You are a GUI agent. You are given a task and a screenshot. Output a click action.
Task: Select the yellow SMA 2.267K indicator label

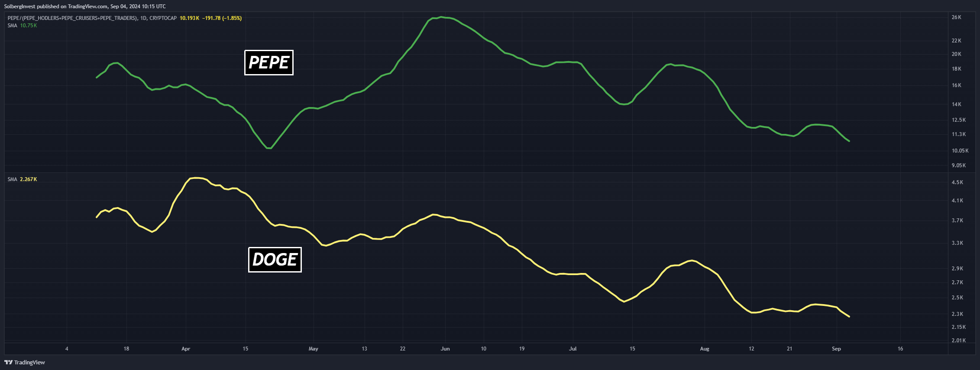[23, 179]
